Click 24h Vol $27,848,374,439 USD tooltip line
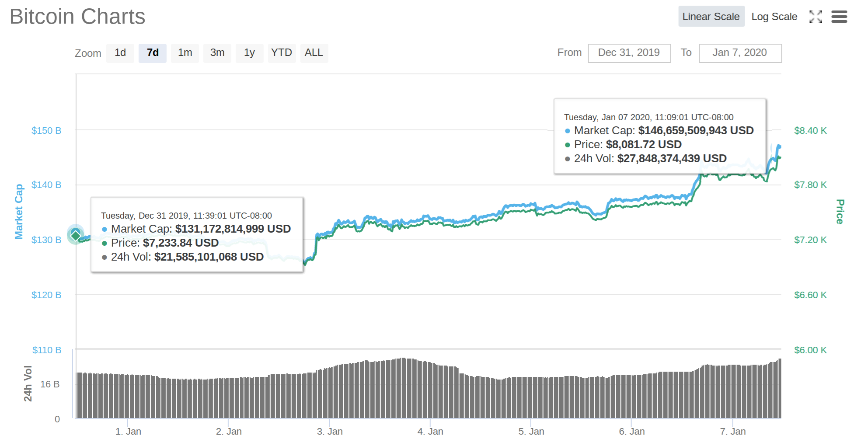Viewport: 868px width, 446px height. coord(646,159)
